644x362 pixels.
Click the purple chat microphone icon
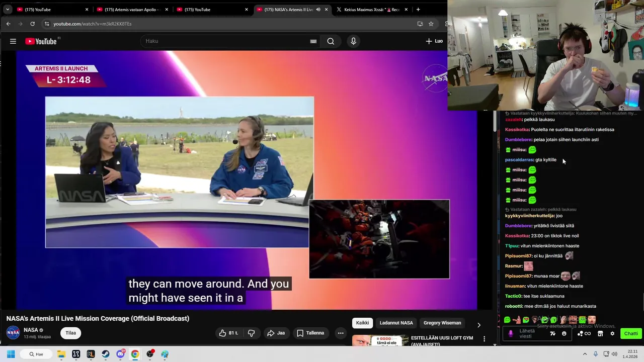click(511, 333)
